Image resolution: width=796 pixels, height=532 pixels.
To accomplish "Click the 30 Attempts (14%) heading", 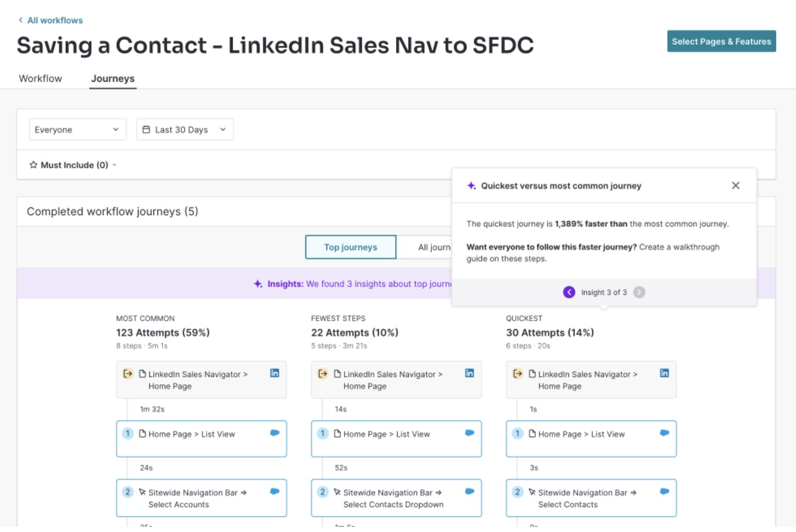I will (550, 332).
